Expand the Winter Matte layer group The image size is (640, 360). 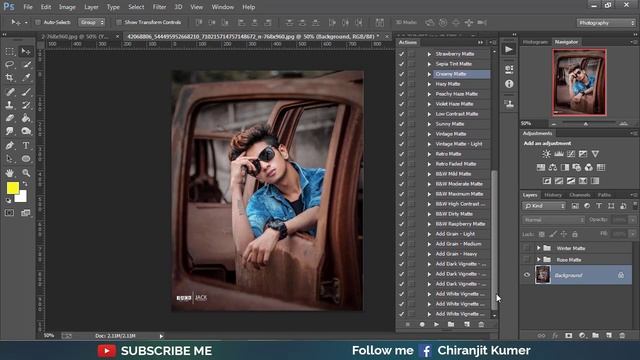tap(538, 248)
